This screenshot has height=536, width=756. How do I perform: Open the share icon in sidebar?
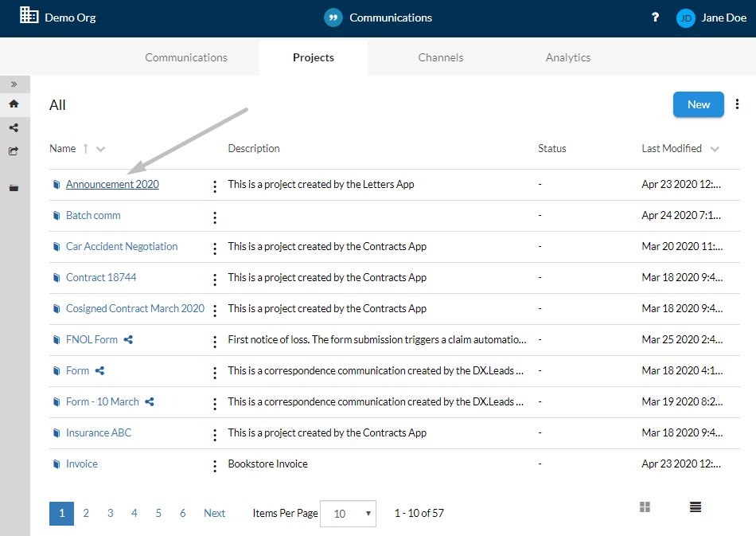click(x=14, y=128)
